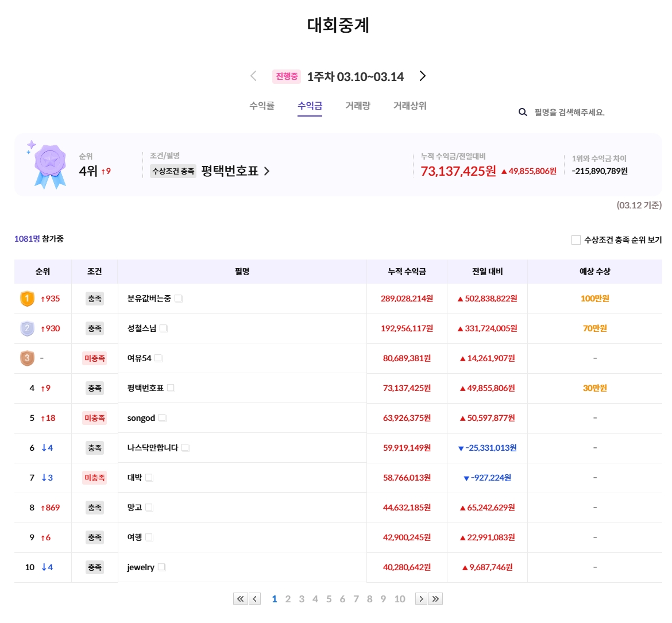Click the 289,028,214원 profit value
Viewport: 672px width, 623px height.
click(407, 299)
